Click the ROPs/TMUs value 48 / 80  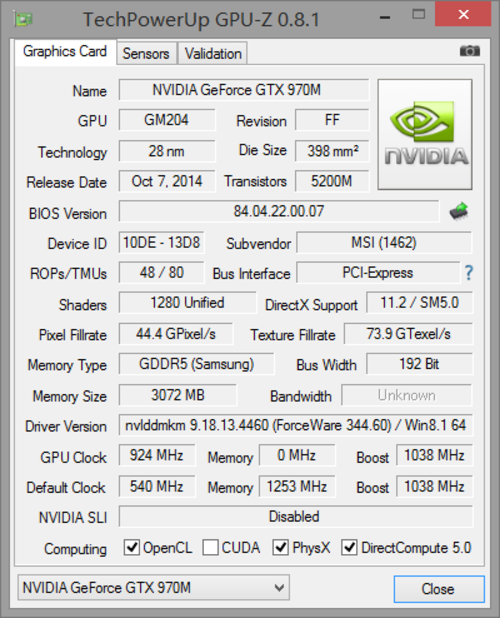pos(162,273)
